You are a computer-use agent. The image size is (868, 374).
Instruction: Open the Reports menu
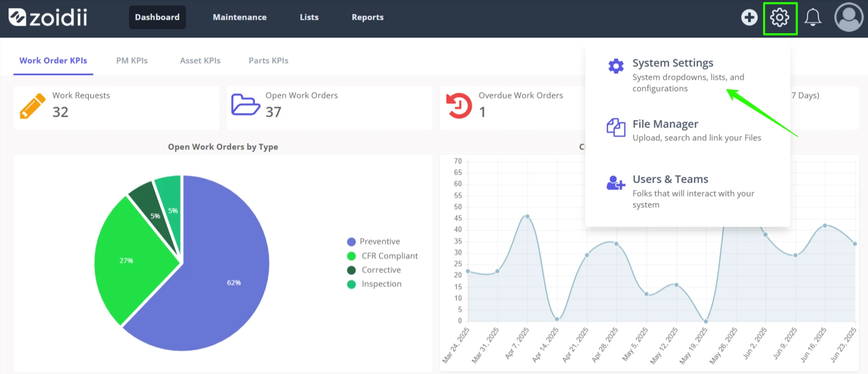367,17
